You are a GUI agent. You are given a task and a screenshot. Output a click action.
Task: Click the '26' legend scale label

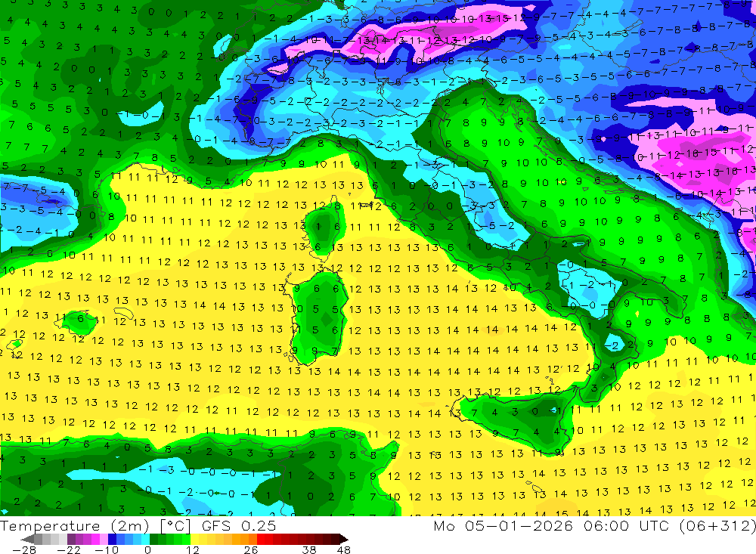(251, 549)
